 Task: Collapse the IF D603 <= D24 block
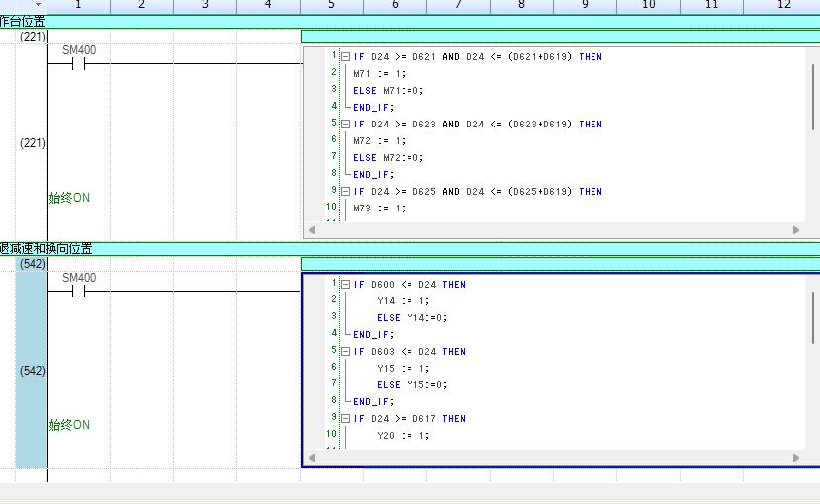tap(345, 352)
